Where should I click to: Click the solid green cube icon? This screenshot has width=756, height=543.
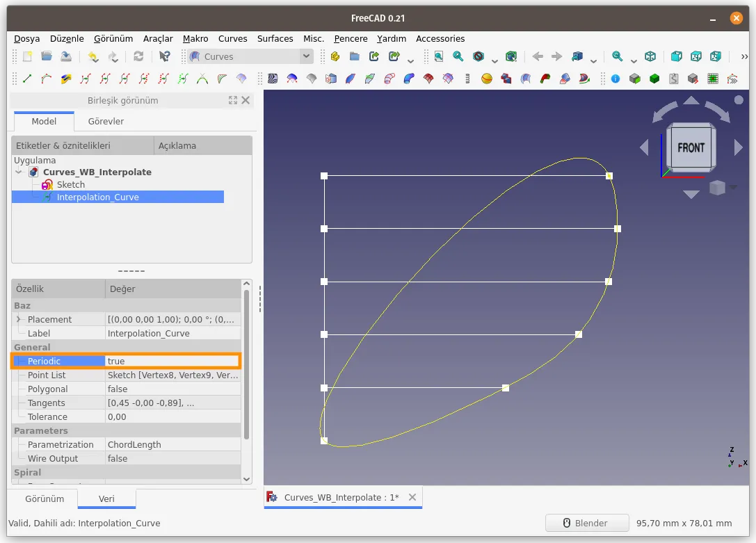tap(654, 79)
